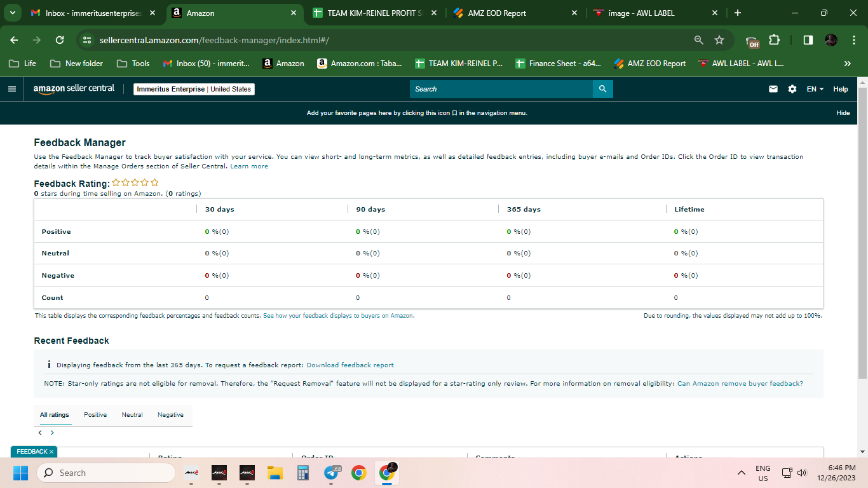Open the Finance Sheet bookmark
The width and height of the screenshot is (868, 488).
pos(558,64)
